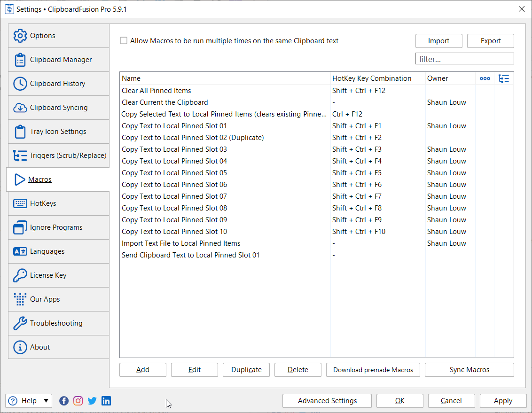Open the Clipboard History section
Viewport: 532px width, 413px height.
[x=59, y=84]
